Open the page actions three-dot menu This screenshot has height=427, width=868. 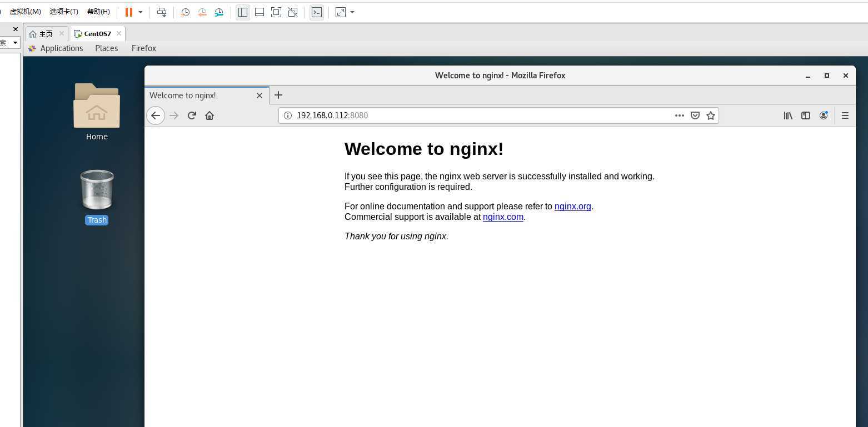click(680, 115)
